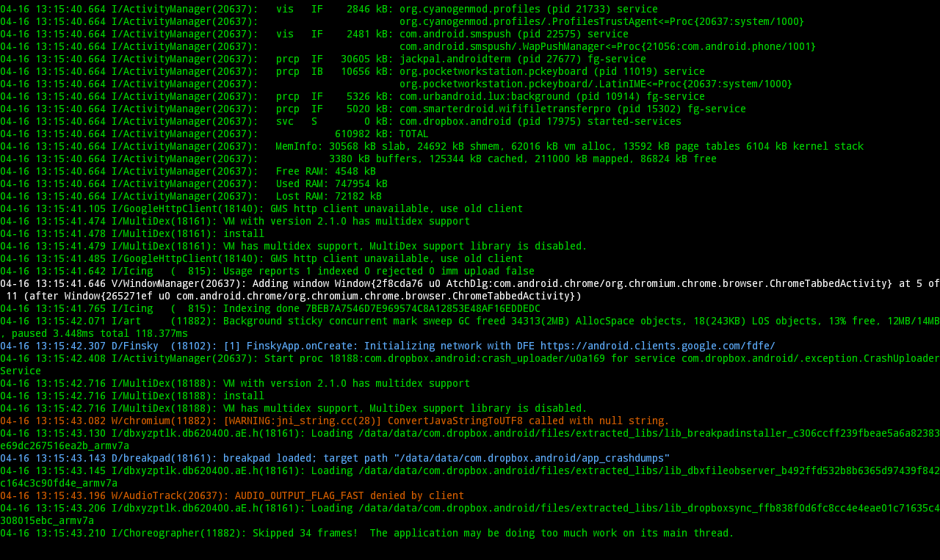Select the com.urbandroid.lux:background line
940x560 pixels.
[352, 97]
